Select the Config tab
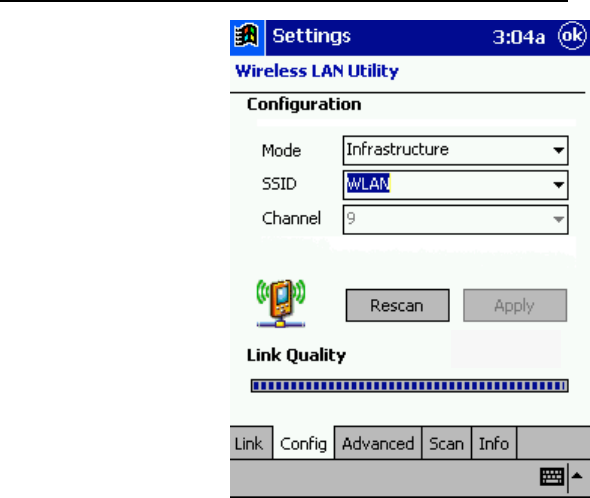 (303, 443)
